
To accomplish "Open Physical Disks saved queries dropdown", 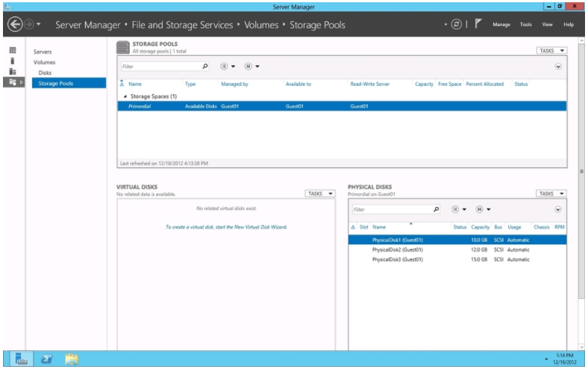I will [x=483, y=209].
